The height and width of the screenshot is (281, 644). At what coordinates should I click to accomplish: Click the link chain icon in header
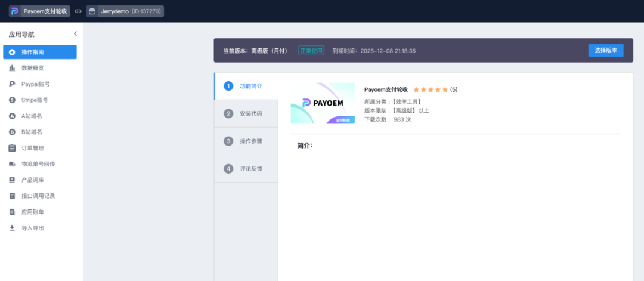coord(78,11)
